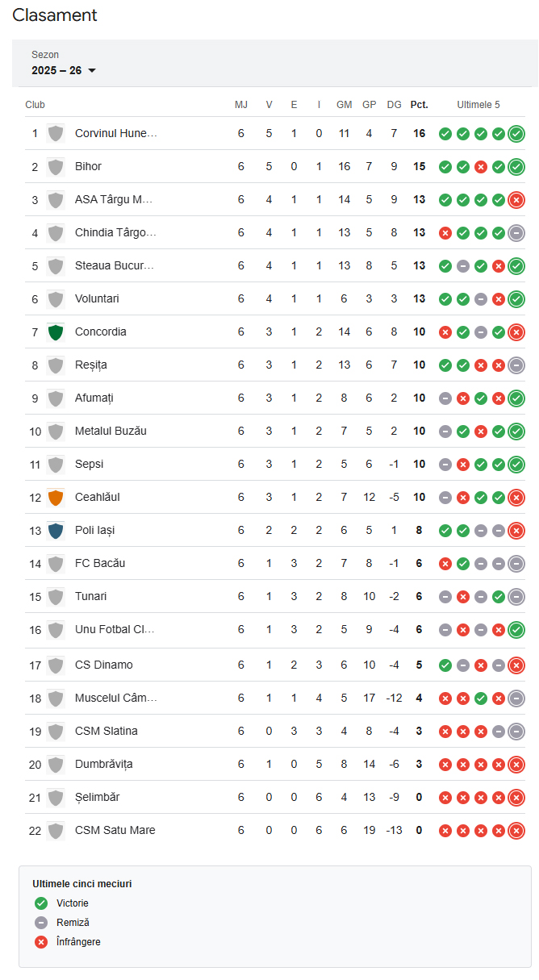
Task: Click the Ceahlăul orange club crest
Action: click(x=56, y=497)
